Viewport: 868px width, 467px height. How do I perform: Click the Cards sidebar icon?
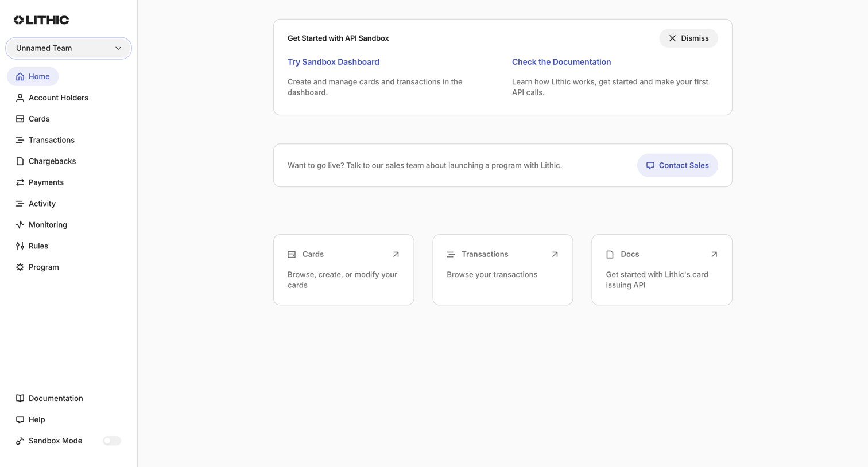[x=20, y=119]
